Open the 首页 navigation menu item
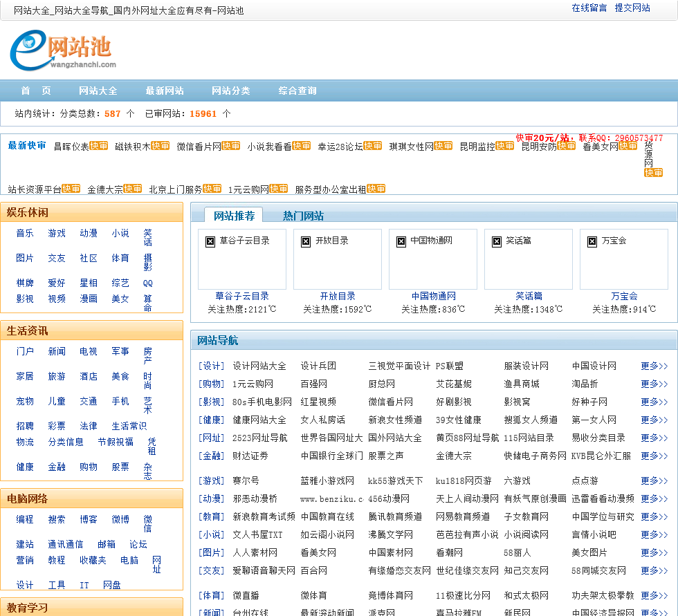This screenshot has height=616, width=678. [36, 91]
